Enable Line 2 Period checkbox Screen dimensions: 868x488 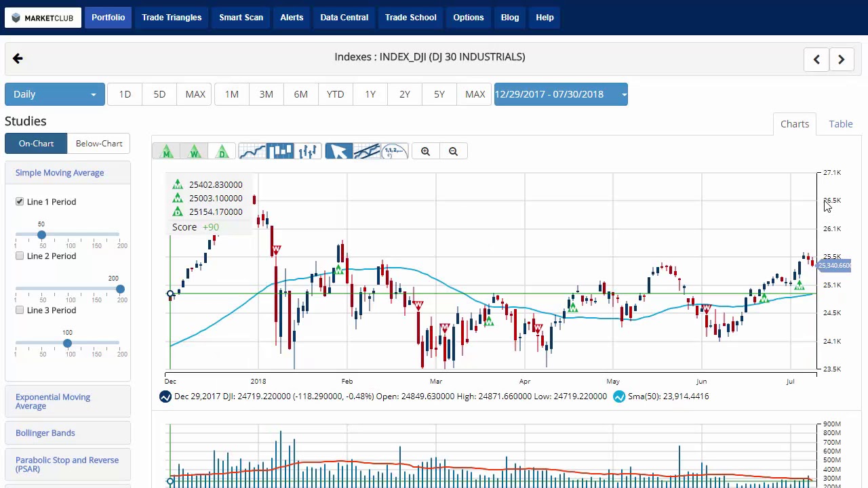pyautogui.click(x=20, y=256)
